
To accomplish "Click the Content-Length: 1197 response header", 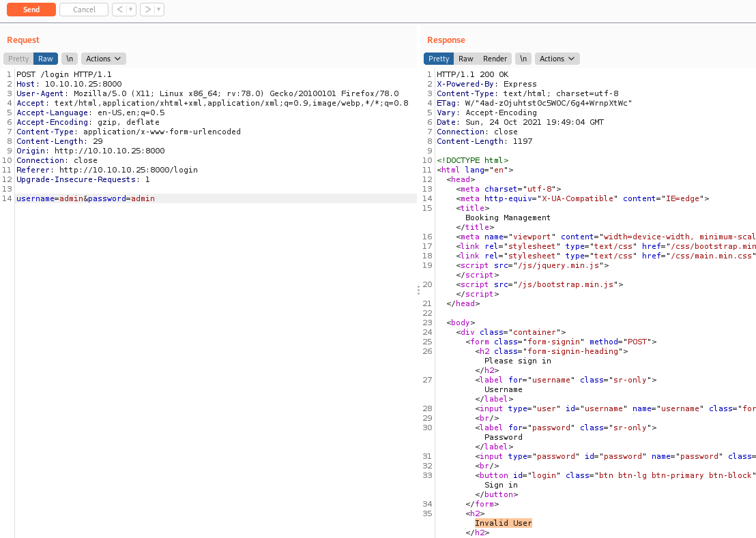I will coord(484,141).
